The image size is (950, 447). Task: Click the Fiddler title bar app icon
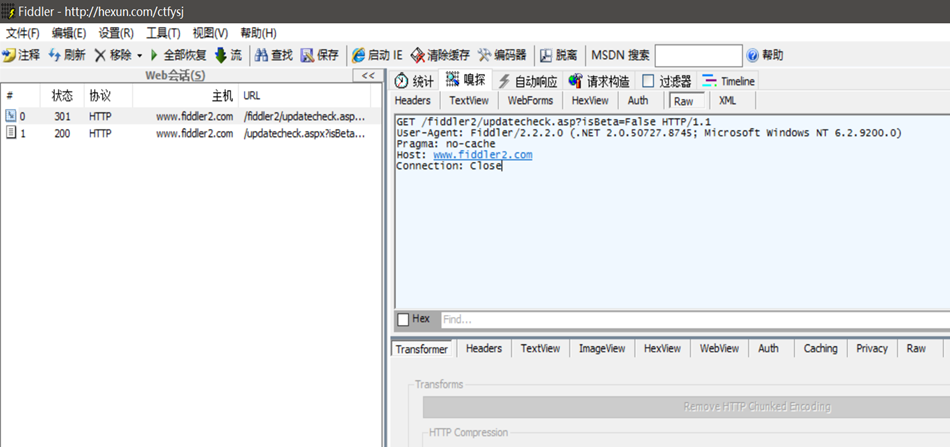click(x=8, y=12)
